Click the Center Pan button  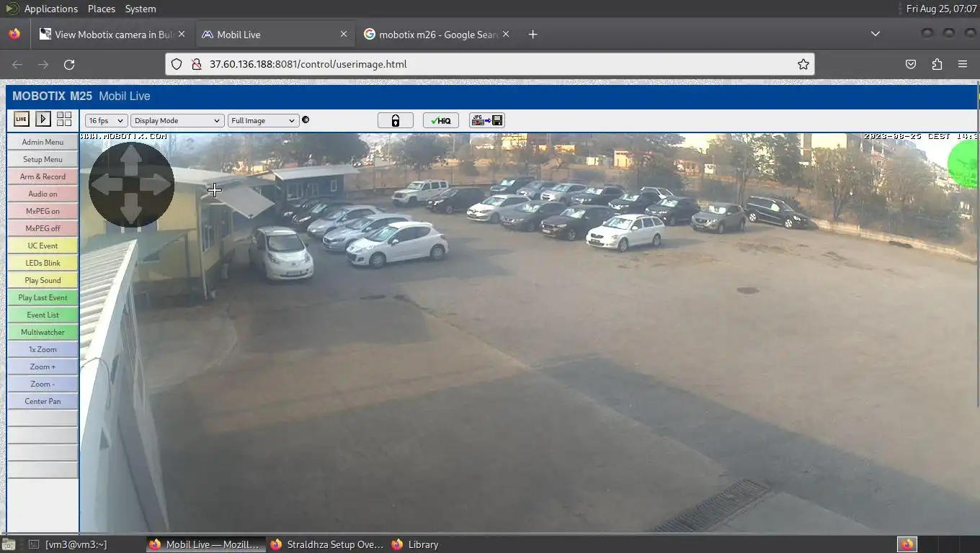[43, 401]
